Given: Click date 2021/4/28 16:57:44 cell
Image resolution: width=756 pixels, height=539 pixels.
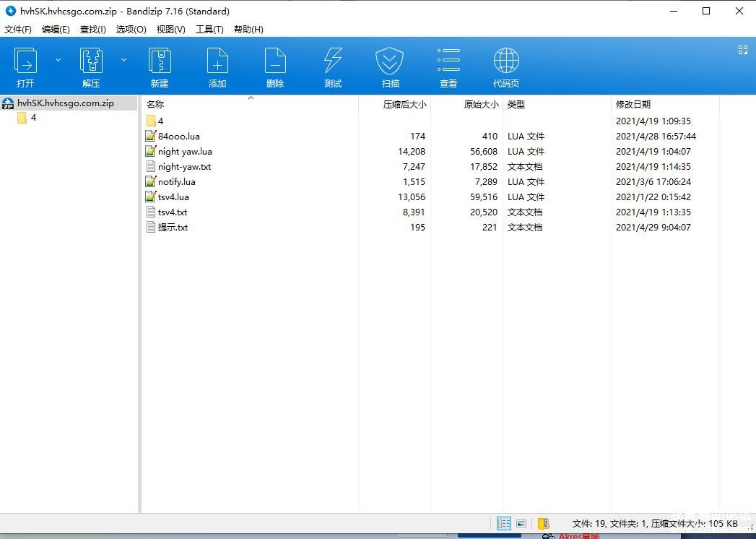Looking at the screenshot, I should pos(656,136).
